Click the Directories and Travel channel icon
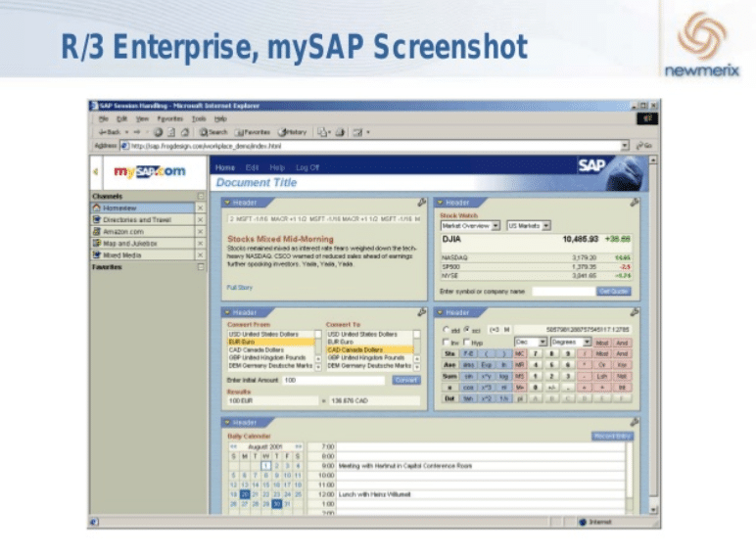This screenshot has width=756, height=554. pyautogui.click(x=96, y=219)
